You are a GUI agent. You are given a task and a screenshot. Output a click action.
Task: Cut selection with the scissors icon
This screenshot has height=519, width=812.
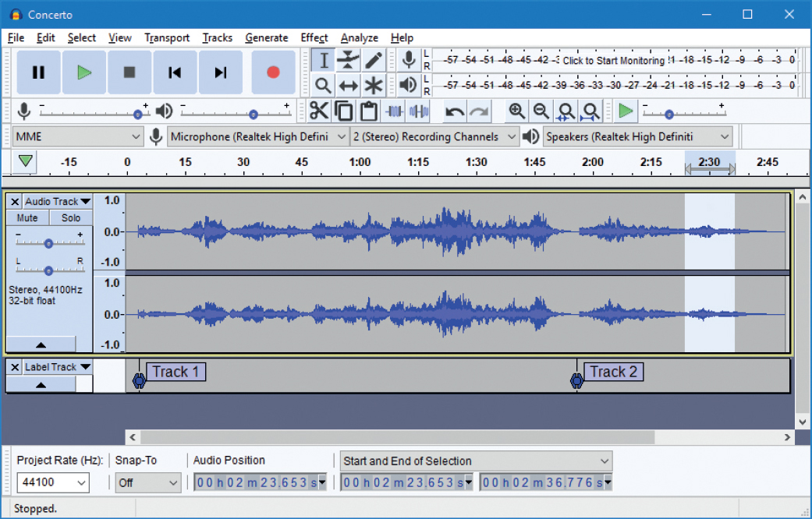[x=319, y=111]
